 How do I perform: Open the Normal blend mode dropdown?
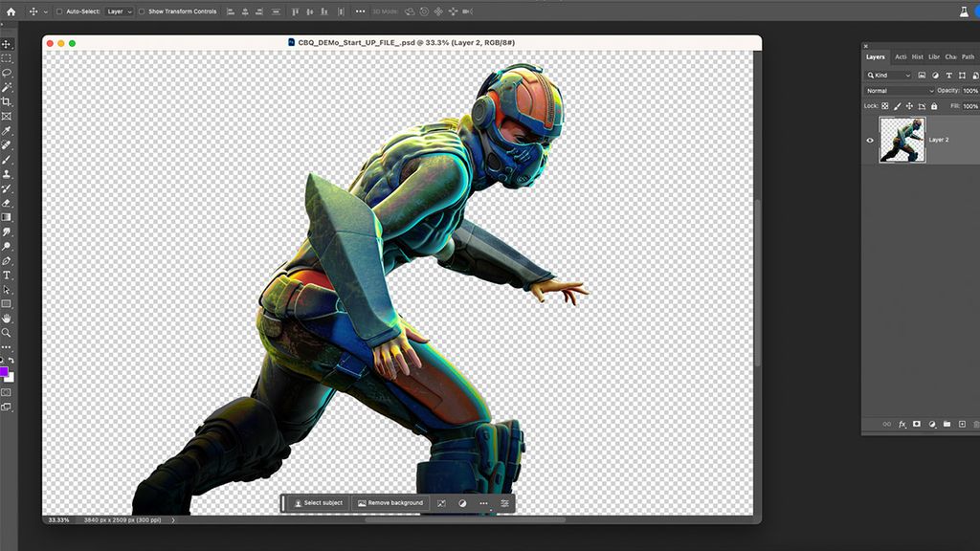pyautogui.click(x=895, y=90)
